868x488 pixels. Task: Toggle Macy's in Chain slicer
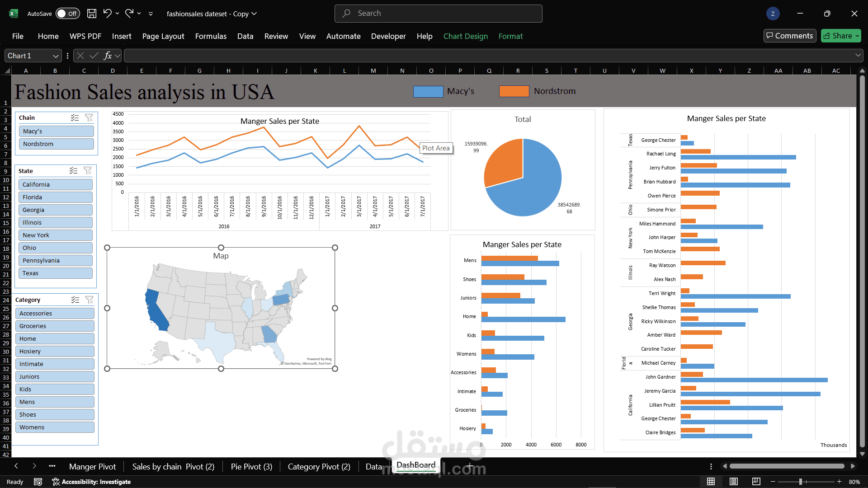(x=57, y=131)
